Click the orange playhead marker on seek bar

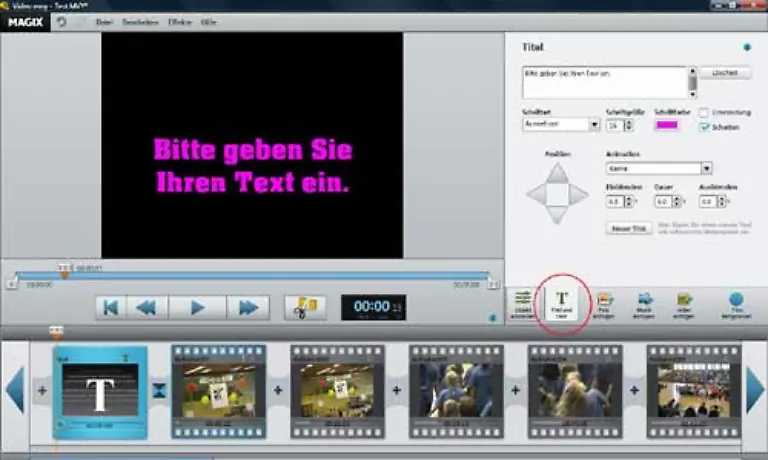click(x=64, y=274)
